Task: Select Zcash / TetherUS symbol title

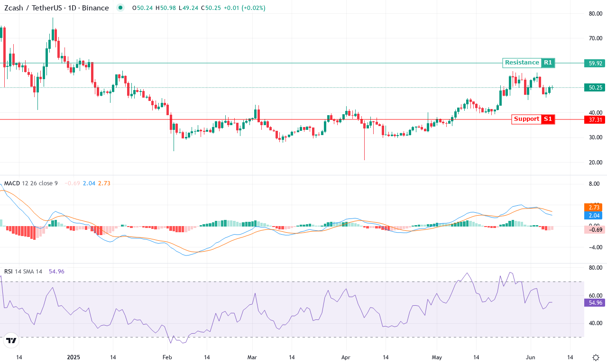Action: click(56, 8)
